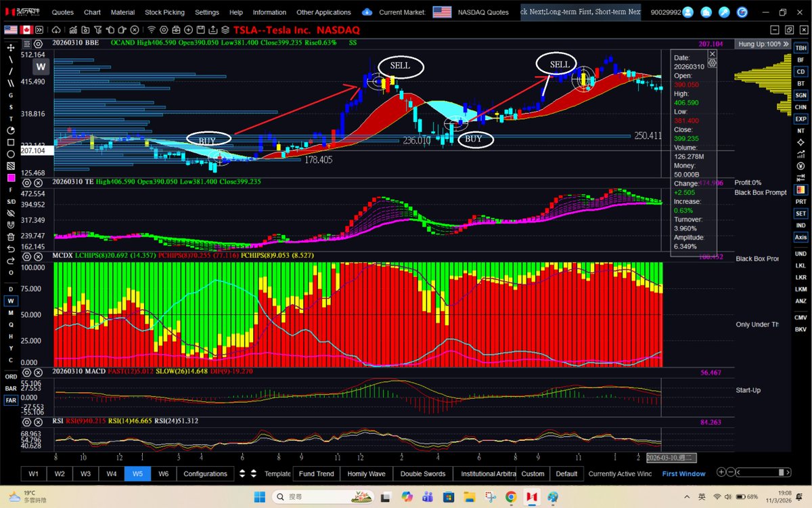This screenshot has width=812, height=508.
Task: Apply the Homily Wave template
Action: click(x=366, y=473)
